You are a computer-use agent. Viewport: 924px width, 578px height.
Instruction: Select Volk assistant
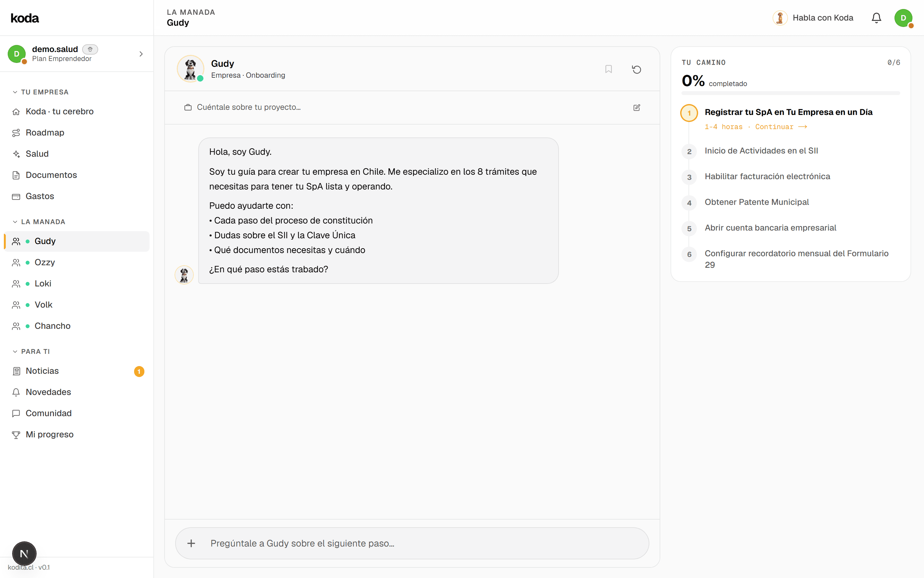point(76,305)
